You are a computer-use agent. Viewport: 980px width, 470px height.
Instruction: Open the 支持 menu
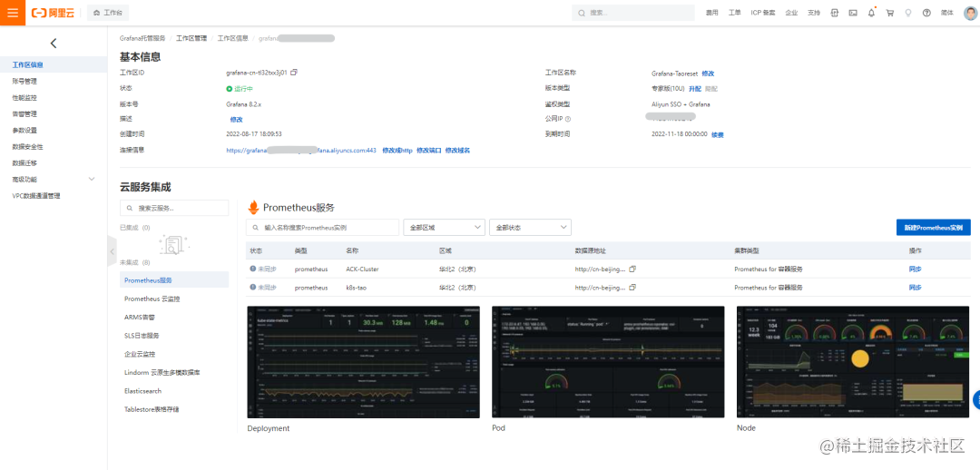coord(814,13)
